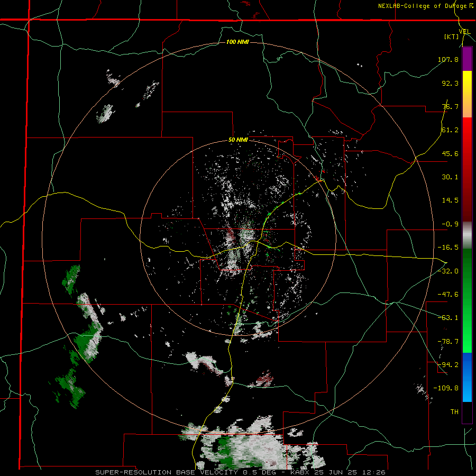This screenshot has width=476, height=476.
Task: Click the "VEL" legend title
Action: [465, 32]
